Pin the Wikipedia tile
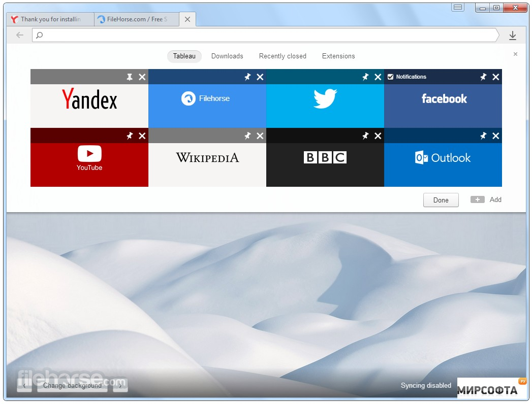 click(x=247, y=136)
